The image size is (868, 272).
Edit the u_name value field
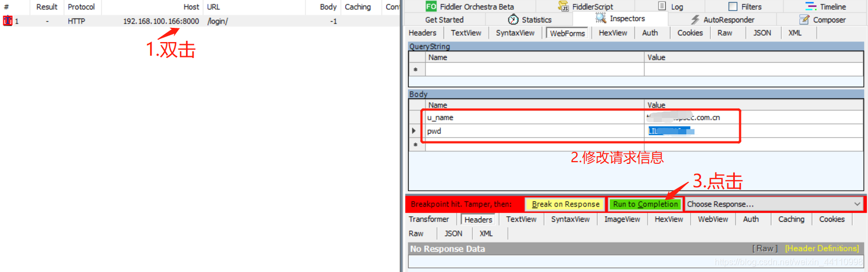tap(753, 117)
